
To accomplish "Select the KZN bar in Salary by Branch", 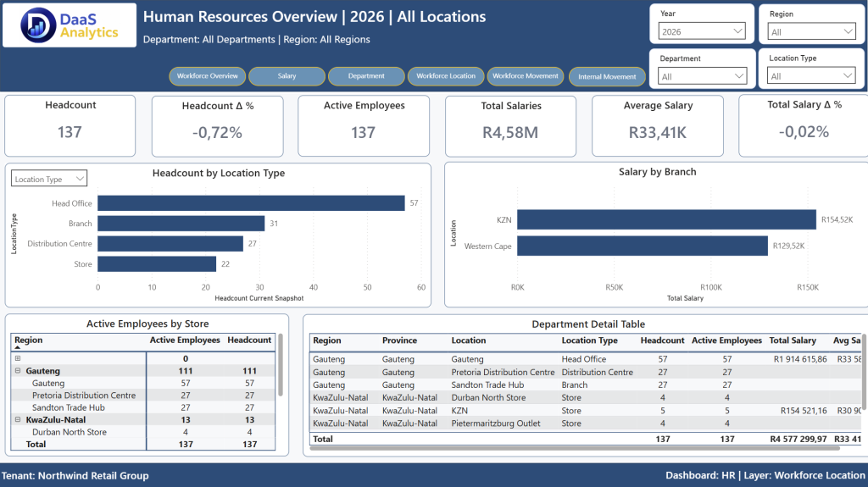I will coord(666,219).
